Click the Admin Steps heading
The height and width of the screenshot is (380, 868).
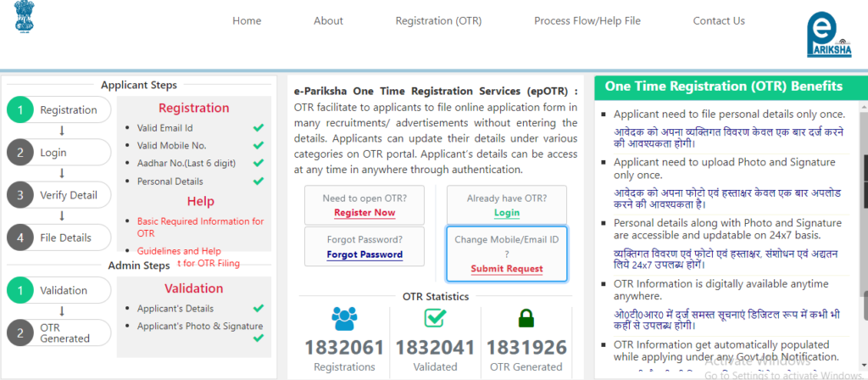(139, 265)
